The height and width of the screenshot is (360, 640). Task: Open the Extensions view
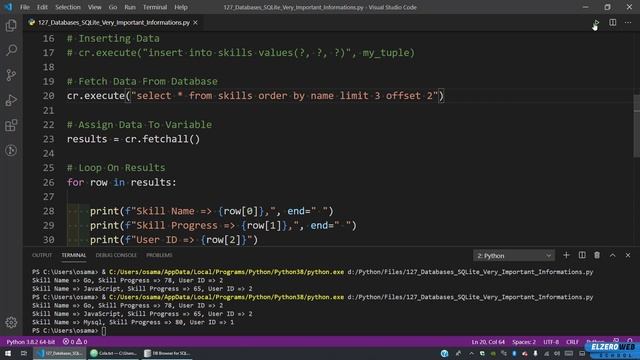coord(11,125)
